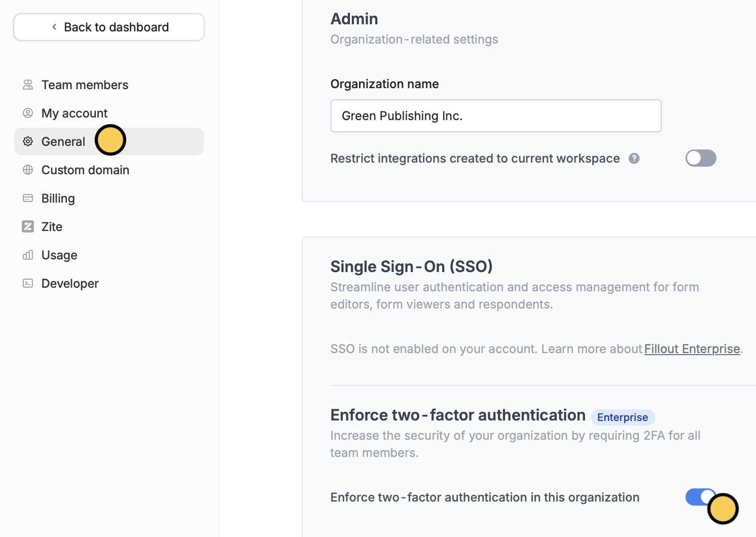Navigate to the Usage page
The height and width of the screenshot is (537, 756).
pos(59,255)
